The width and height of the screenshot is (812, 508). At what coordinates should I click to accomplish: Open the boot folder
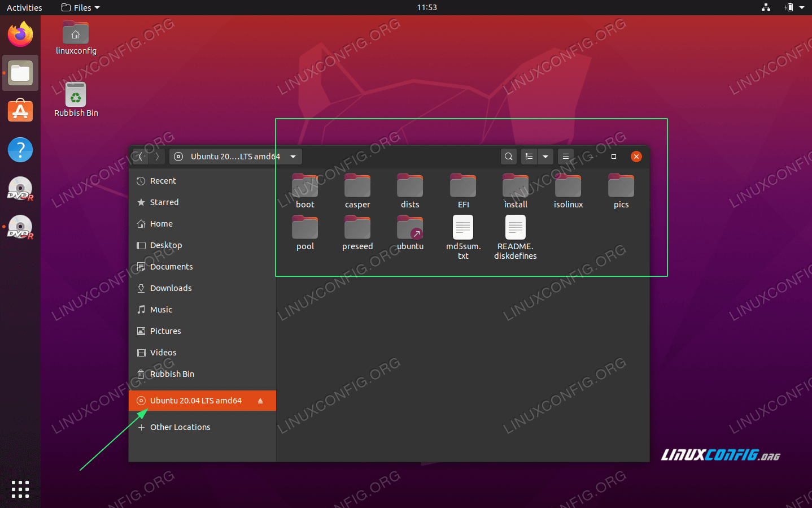(x=305, y=191)
